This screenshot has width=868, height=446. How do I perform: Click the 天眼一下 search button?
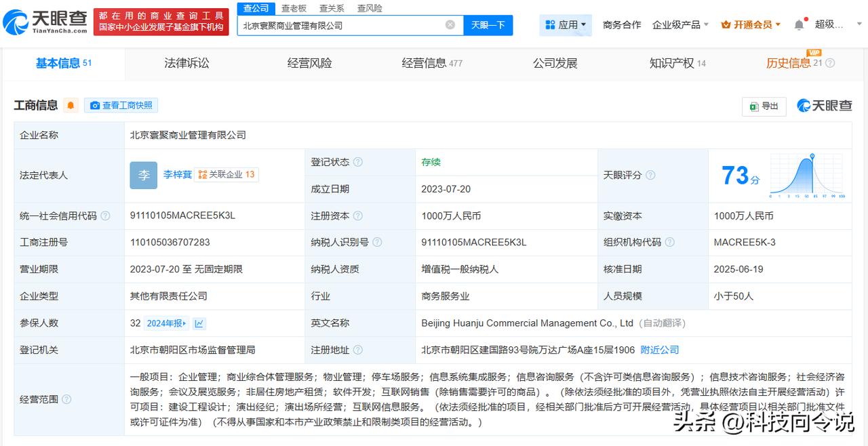pyautogui.click(x=488, y=25)
